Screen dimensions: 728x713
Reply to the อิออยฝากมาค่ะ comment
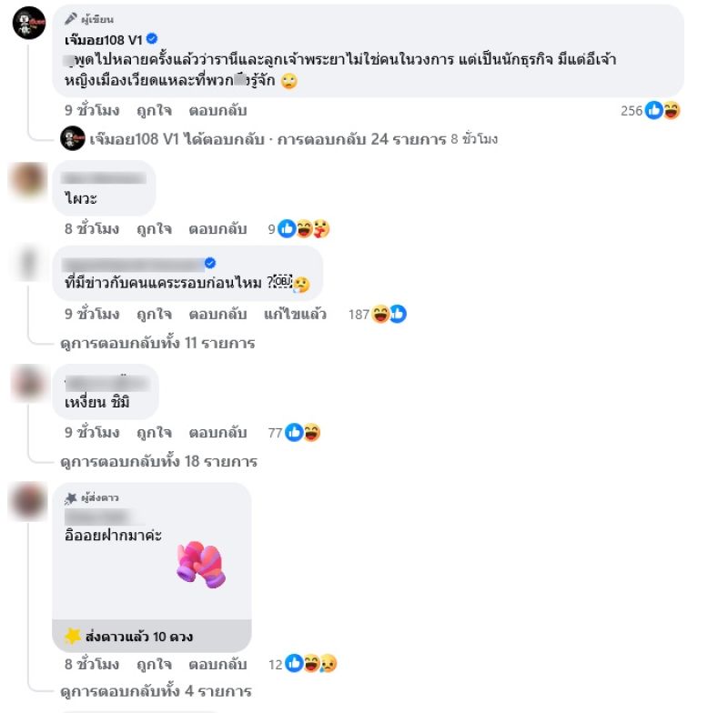217,664
